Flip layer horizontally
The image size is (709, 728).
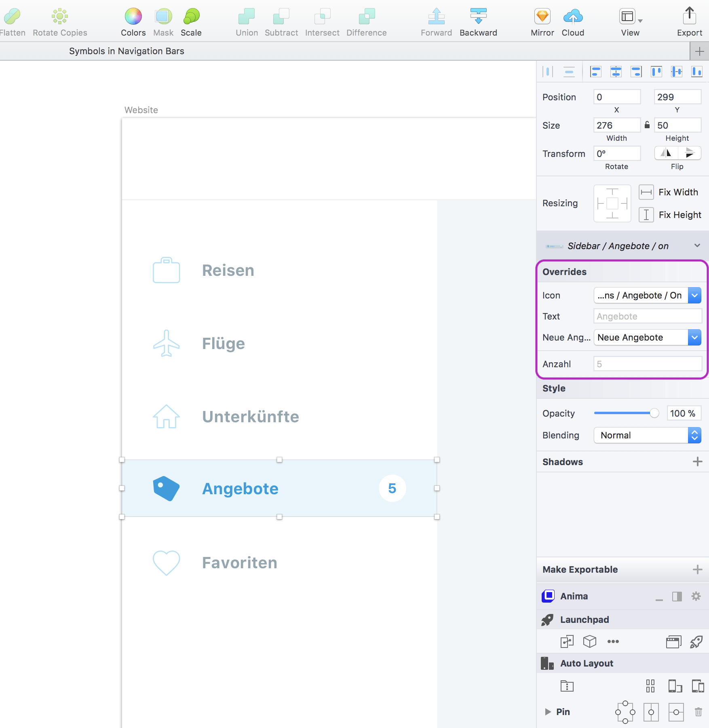click(x=666, y=153)
